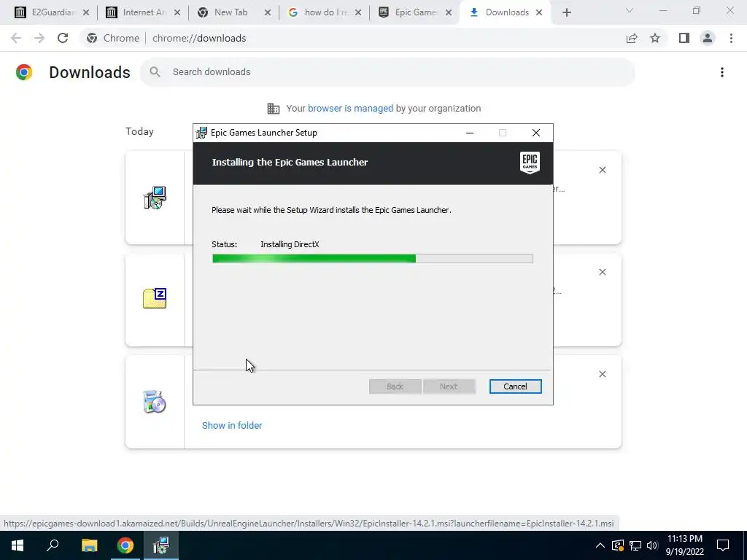Show hidden system tray icons
The width and height of the screenshot is (747, 560).
click(600, 545)
